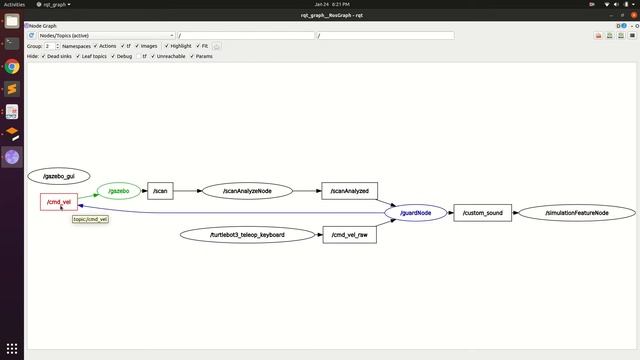Disable the Highlight checkbox
Image resolution: width=640 pixels, height=360 pixels.
point(178,46)
